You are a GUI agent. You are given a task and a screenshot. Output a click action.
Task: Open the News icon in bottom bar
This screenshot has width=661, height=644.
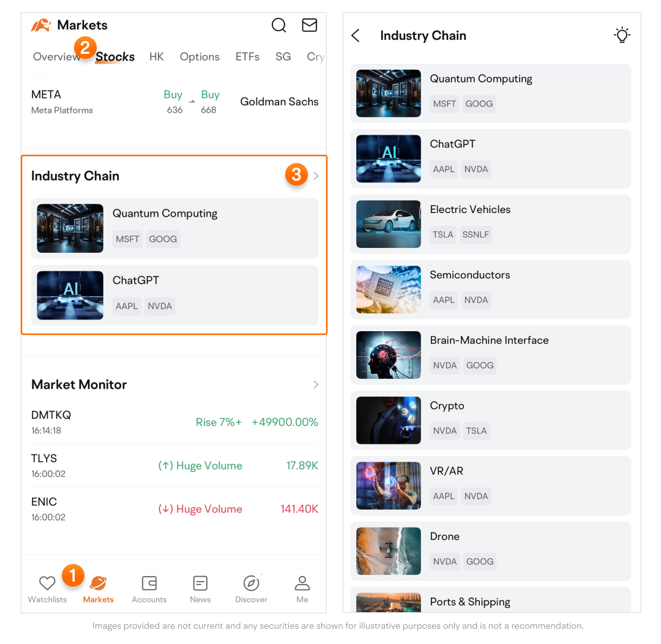[x=200, y=583]
